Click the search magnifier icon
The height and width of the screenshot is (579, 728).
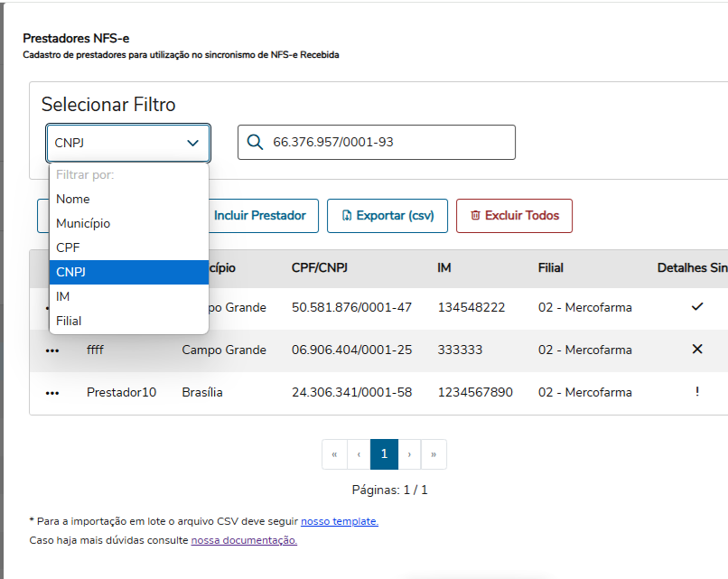point(255,143)
